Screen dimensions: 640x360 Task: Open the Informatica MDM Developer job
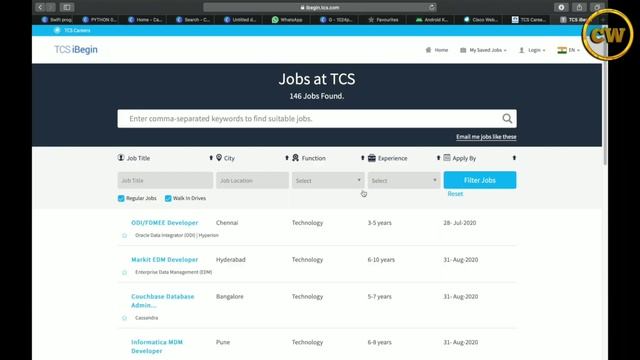click(157, 347)
